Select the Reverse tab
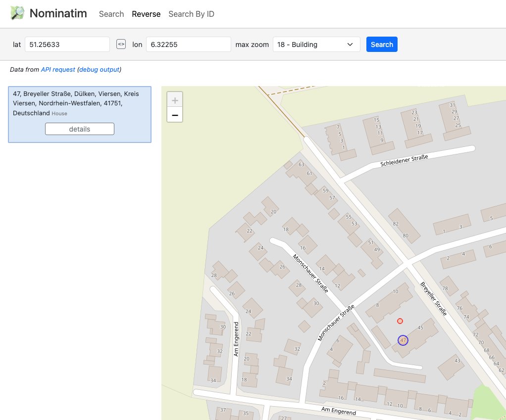This screenshot has width=506, height=420. click(146, 14)
